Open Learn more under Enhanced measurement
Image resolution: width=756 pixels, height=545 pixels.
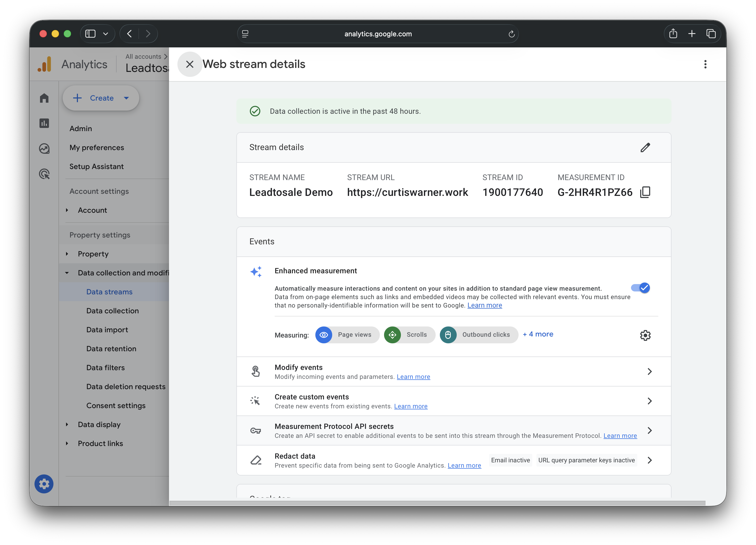pyautogui.click(x=485, y=305)
